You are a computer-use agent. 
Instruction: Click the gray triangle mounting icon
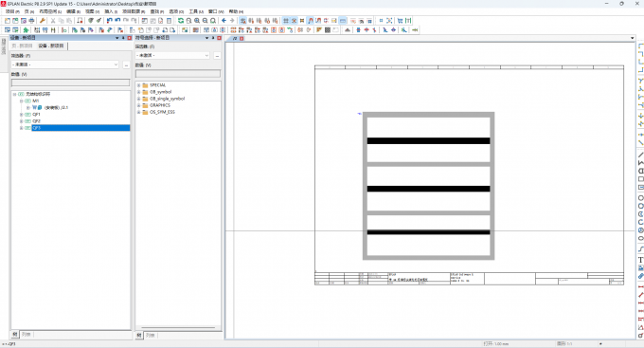point(348,30)
